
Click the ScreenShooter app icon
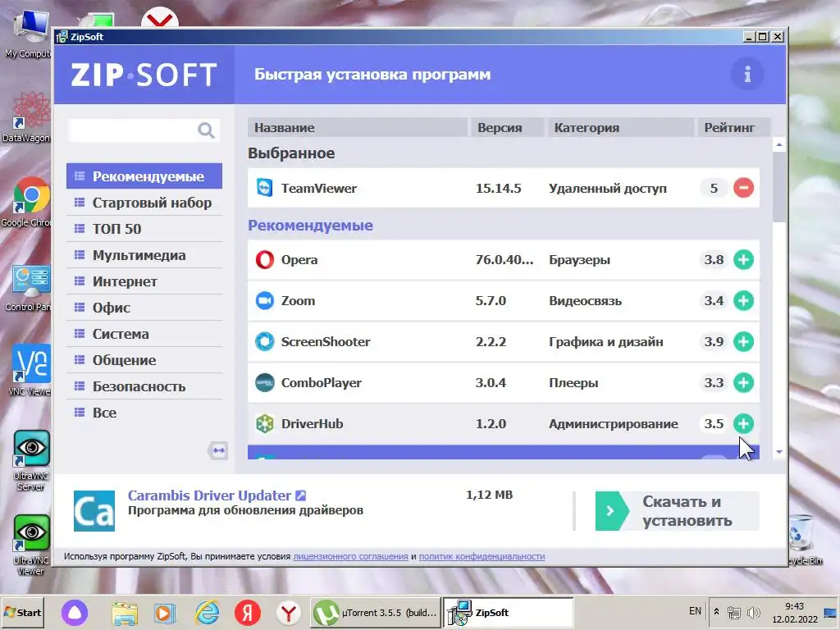tap(265, 342)
